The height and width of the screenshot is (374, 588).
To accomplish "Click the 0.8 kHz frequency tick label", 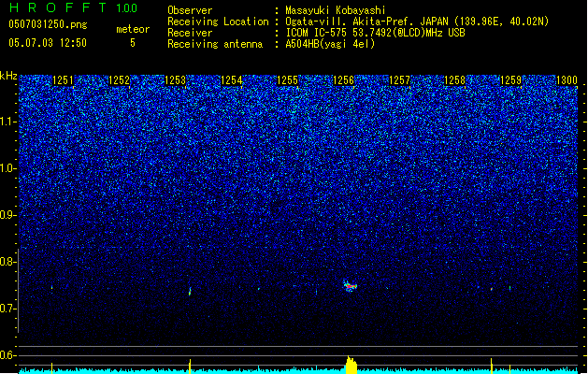I will [8, 262].
